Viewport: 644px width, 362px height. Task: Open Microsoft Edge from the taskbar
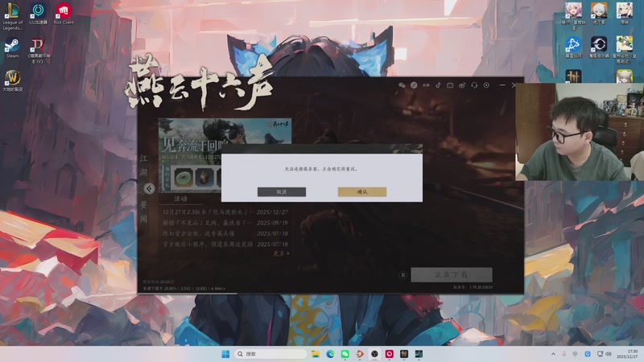tap(330, 354)
